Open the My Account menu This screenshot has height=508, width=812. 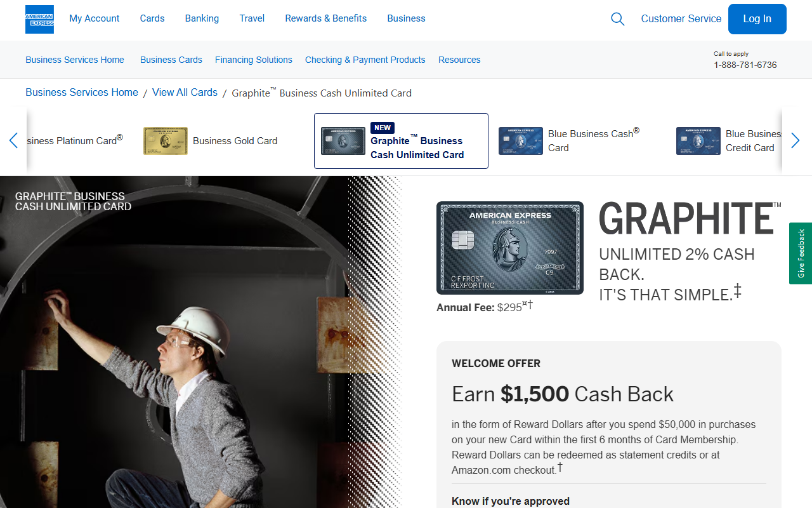[94, 18]
